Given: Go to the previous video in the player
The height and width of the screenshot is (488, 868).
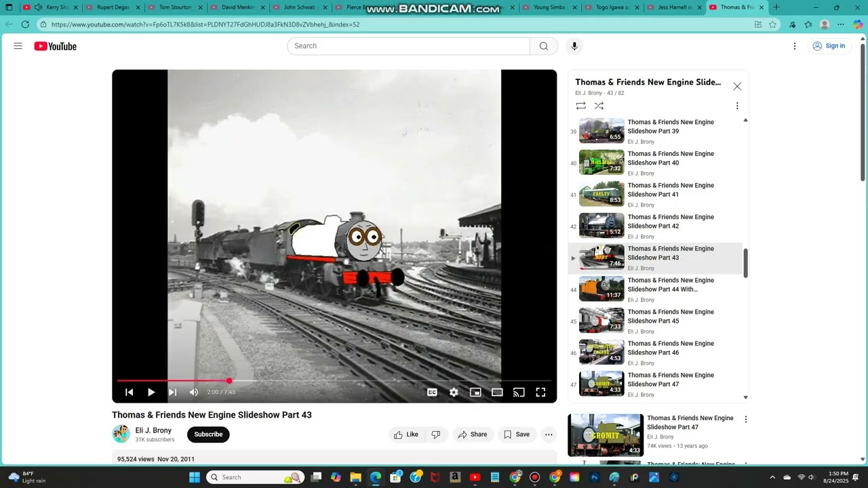Looking at the screenshot, I should (x=130, y=392).
